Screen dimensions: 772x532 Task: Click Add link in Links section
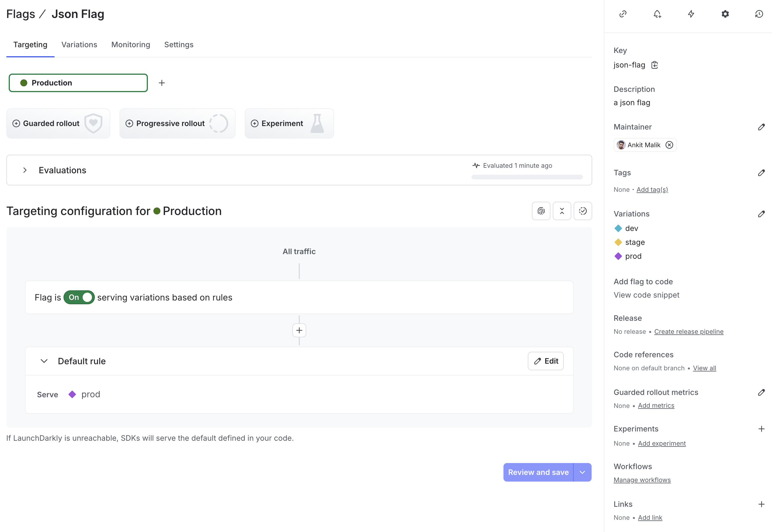point(650,518)
